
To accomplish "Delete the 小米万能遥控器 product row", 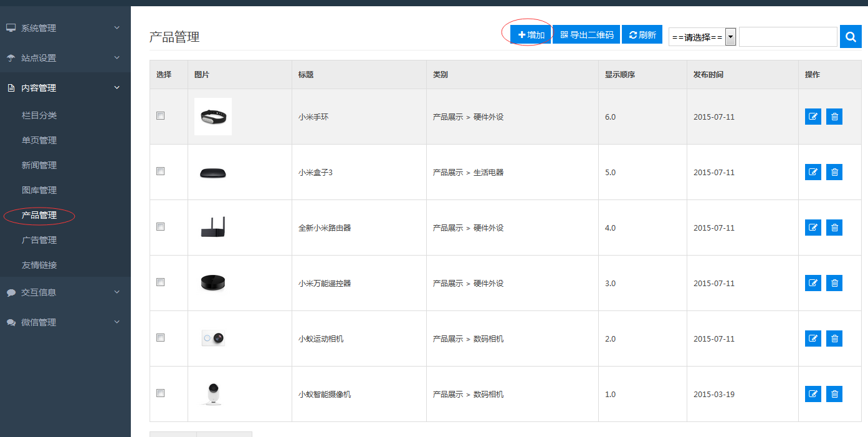I will pyautogui.click(x=834, y=283).
